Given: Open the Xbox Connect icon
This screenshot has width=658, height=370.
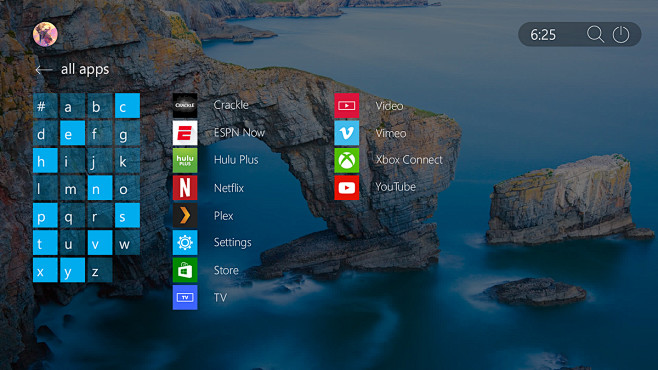Looking at the screenshot, I should point(347,160).
